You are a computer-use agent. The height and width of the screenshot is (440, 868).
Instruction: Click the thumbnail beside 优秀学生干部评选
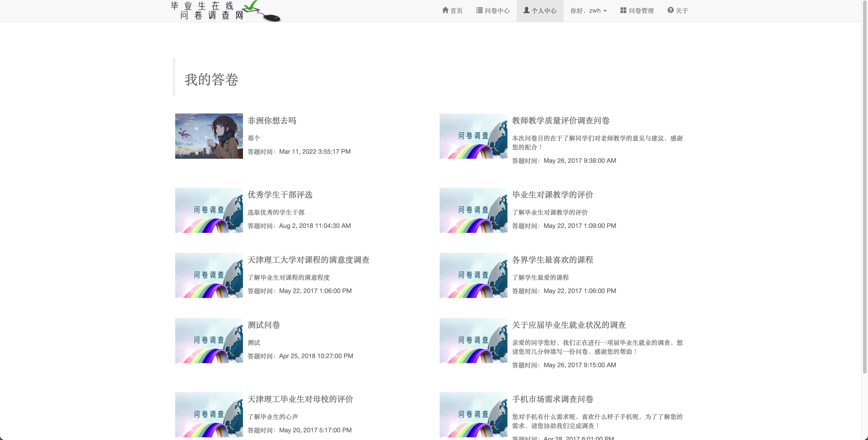[209, 210]
